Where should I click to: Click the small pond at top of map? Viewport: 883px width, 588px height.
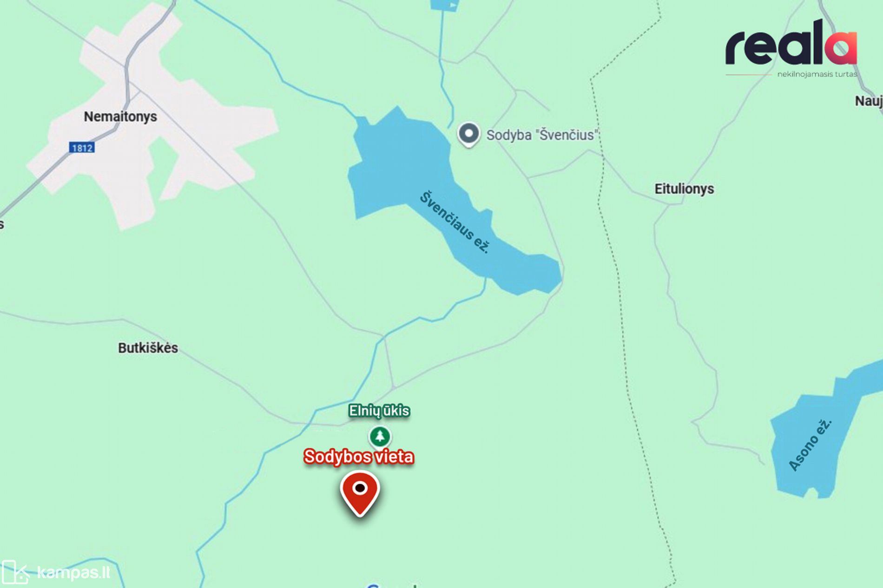[x=444, y=5]
